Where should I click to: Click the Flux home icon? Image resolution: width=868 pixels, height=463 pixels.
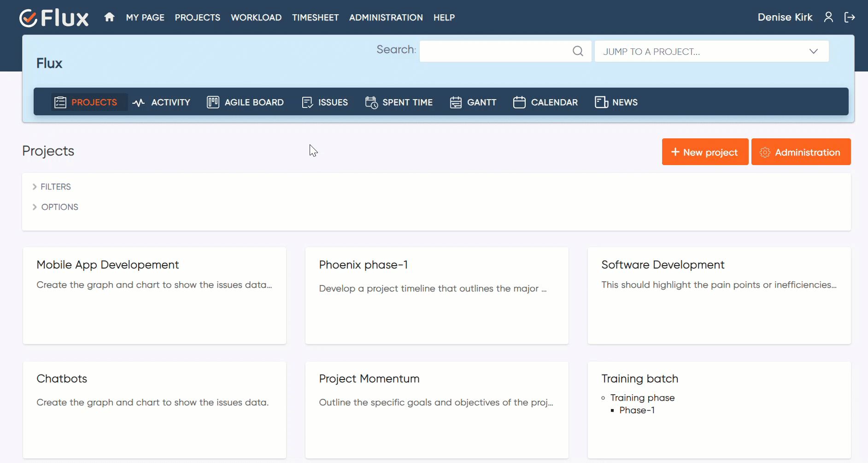pyautogui.click(x=110, y=17)
